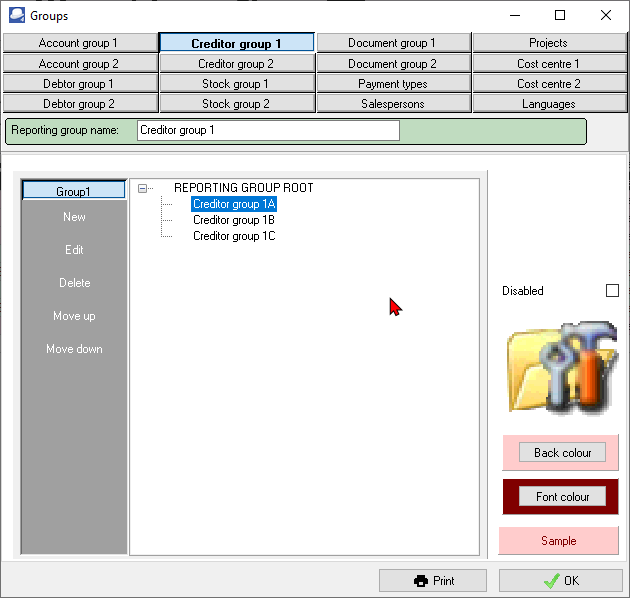
Task: Switch to Debtor group 1 tab
Action: 80,84
